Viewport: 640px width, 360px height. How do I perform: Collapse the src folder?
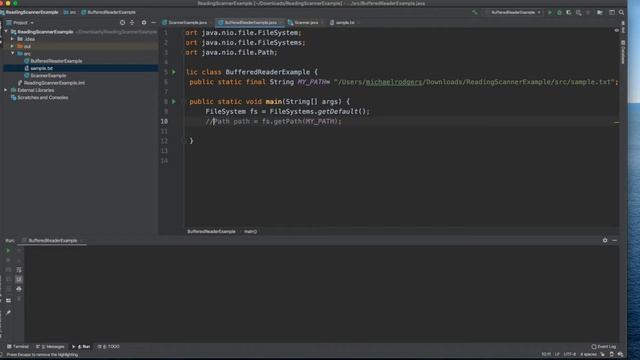point(12,53)
